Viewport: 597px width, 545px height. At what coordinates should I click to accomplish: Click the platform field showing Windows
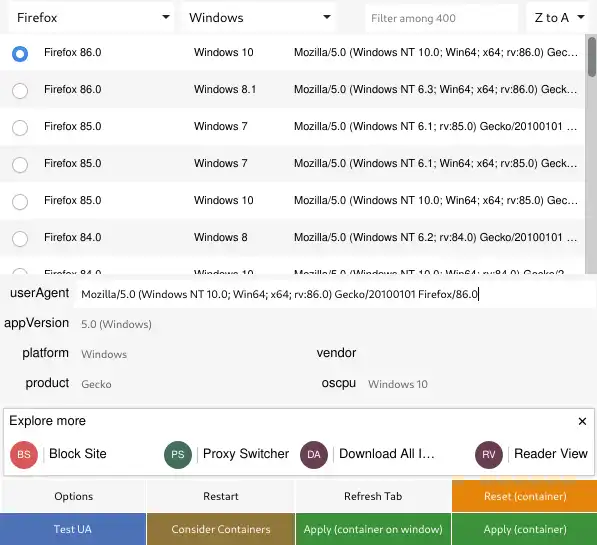coord(190,354)
